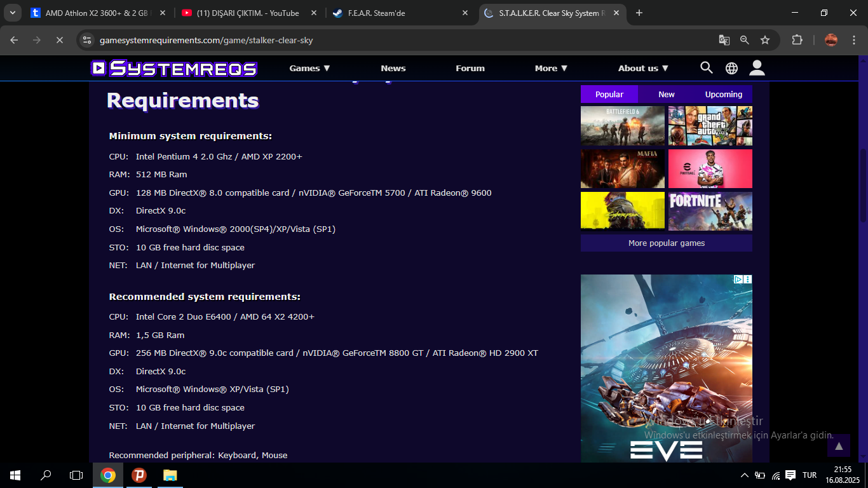Open the Battlefield 6 game thumbnail
The width and height of the screenshot is (868, 488).
(x=623, y=126)
